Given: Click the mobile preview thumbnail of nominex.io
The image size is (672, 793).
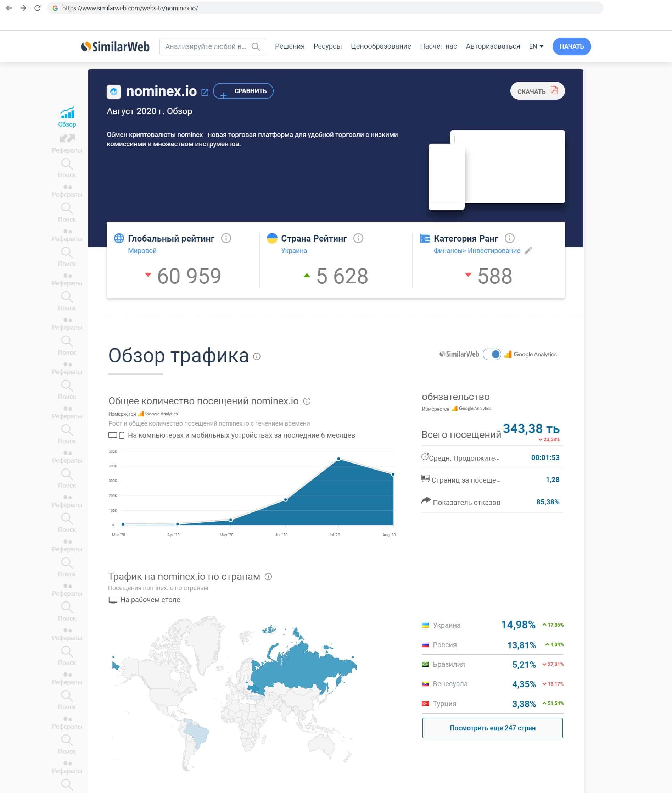Looking at the screenshot, I should [447, 177].
